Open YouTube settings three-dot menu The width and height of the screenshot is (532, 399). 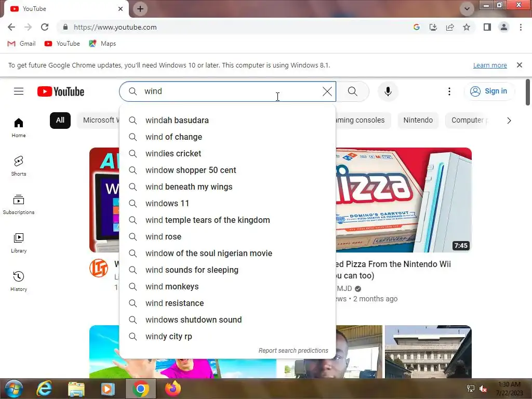(449, 91)
